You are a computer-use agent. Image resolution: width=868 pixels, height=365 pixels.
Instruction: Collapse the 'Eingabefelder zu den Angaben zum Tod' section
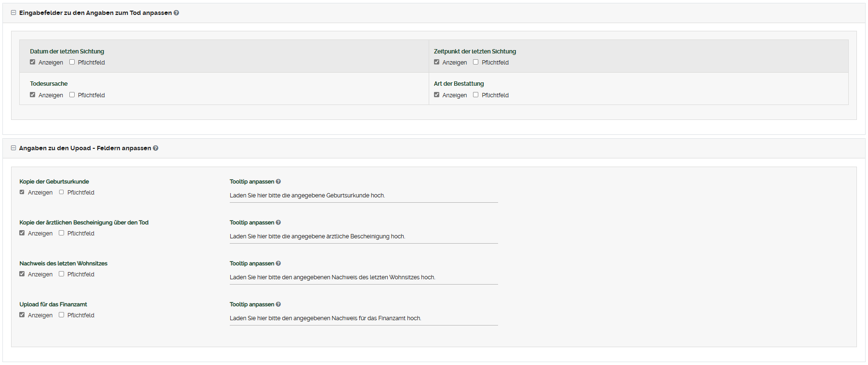tap(13, 13)
